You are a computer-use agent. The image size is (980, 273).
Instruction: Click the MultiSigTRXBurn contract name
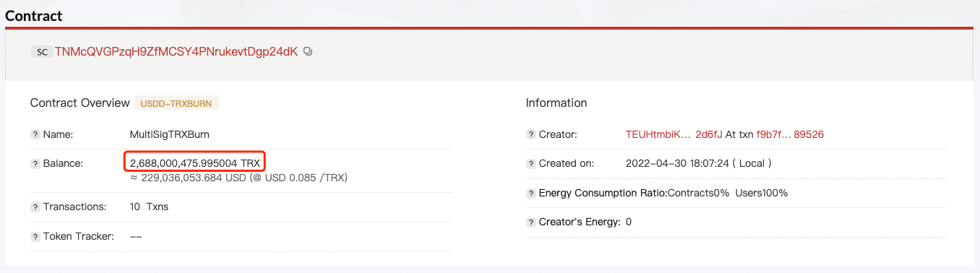coord(170,134)
